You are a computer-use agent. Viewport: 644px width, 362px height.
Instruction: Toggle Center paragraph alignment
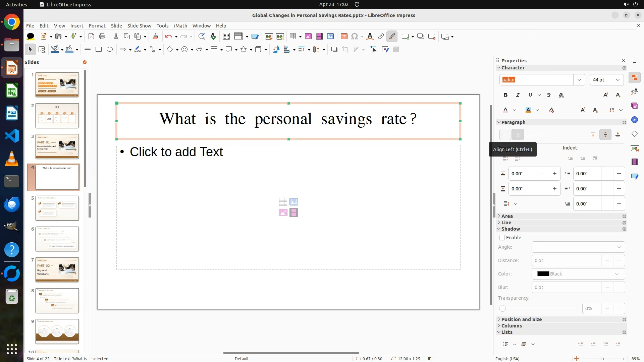(518, 135)
